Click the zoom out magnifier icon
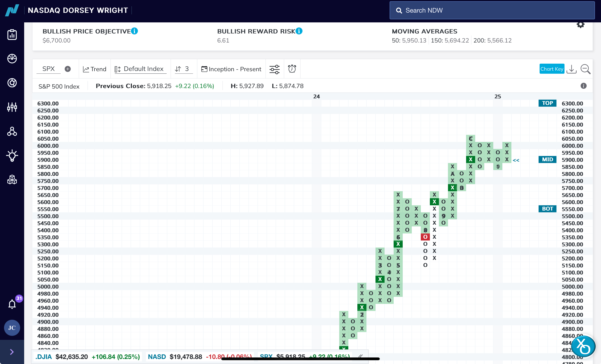 pyautogui.click(x=585, y=69)
